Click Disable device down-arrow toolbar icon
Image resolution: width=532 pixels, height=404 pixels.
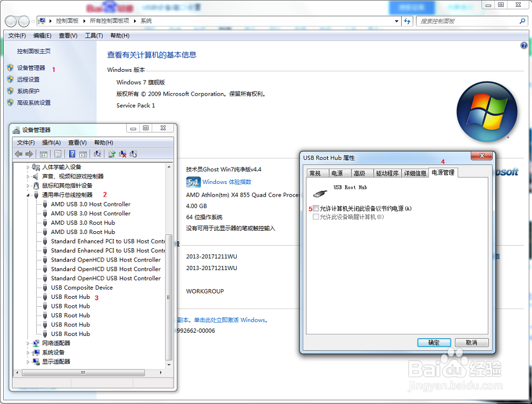click(133, 154)
